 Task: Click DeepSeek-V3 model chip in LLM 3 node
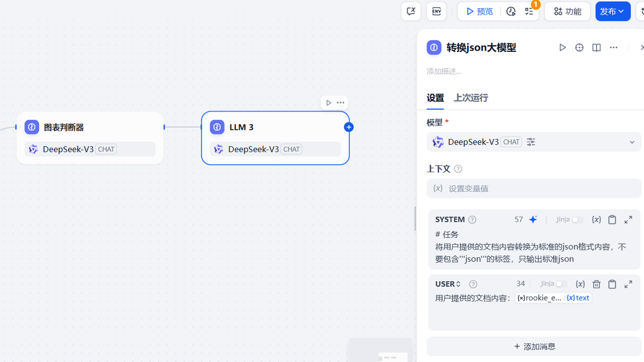tap(275, 149)
